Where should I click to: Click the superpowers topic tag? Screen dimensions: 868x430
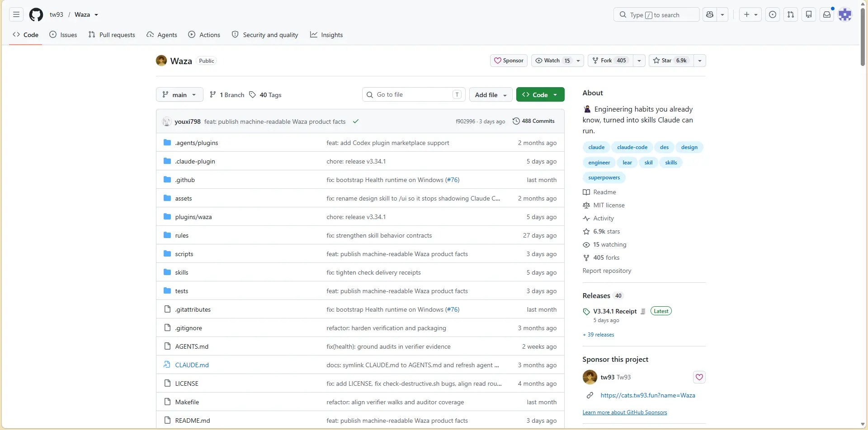tap(604, 178)
